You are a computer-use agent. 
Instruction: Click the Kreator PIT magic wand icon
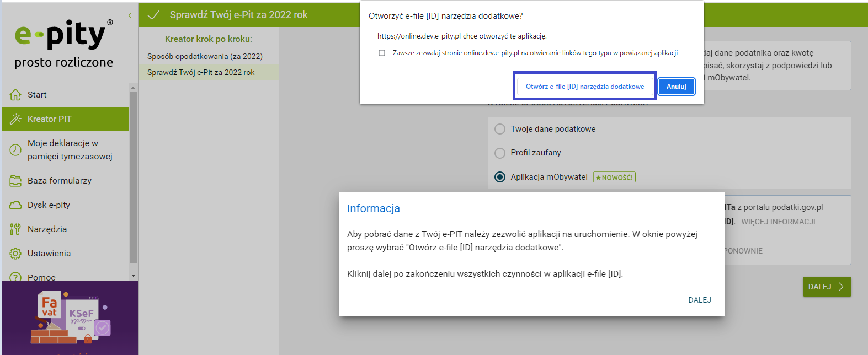pyautogui.click(x=15, y=119)
